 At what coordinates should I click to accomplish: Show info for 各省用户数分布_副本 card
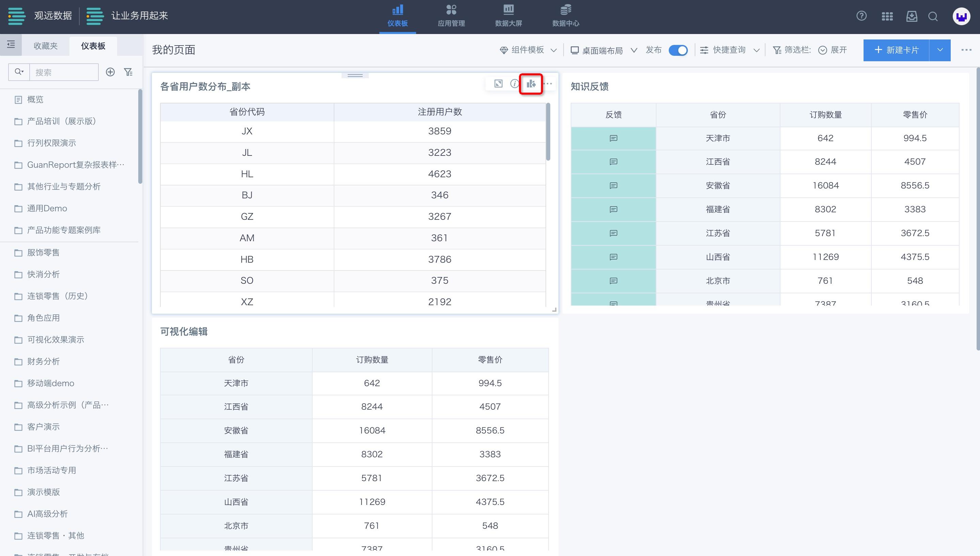click(514, 84)
